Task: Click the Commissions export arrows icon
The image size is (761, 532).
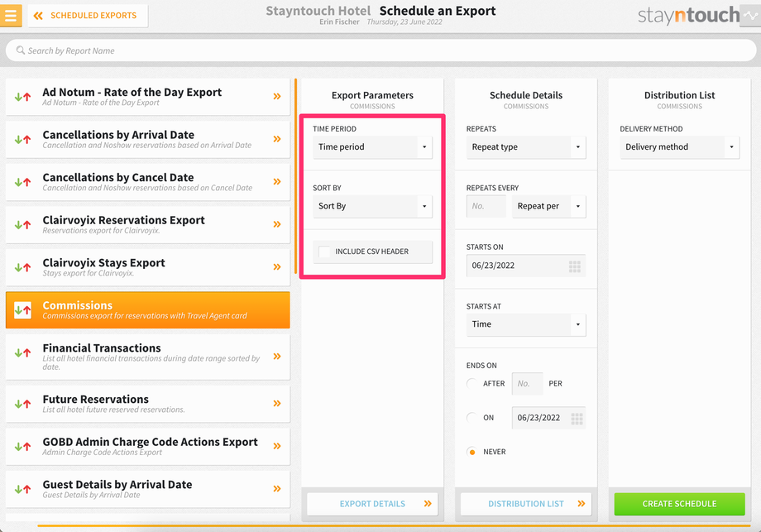Action: pos(23,309)
